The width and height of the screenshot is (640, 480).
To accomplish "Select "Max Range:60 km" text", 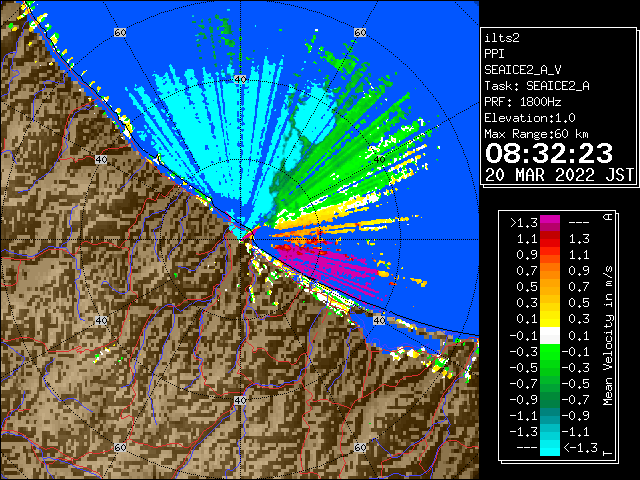I will click(536, 134).
